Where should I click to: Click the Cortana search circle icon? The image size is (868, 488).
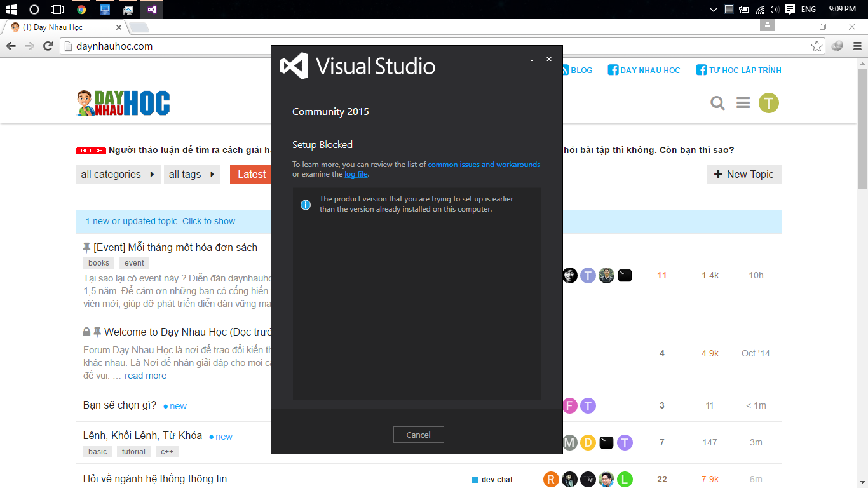tap(34, 10)
